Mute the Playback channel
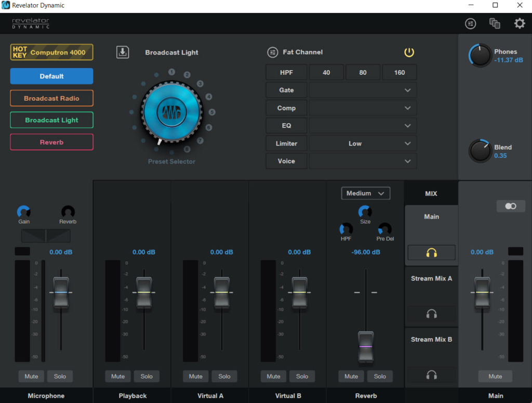The height and width of the screenshot is (403, 532). point(117,376)
